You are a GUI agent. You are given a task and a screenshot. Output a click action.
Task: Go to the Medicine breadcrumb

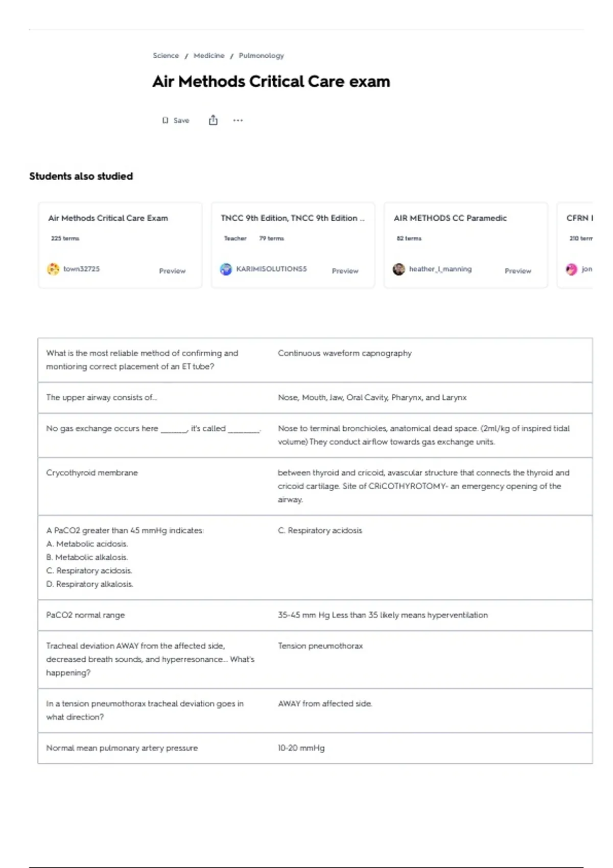(209, 56)
